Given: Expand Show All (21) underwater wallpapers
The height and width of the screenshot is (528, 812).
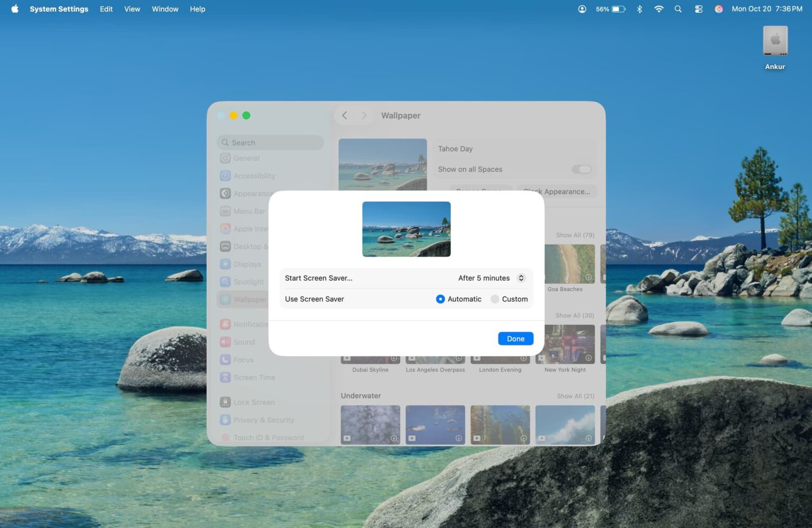Looking at the screenshot, I should [575, 396].
